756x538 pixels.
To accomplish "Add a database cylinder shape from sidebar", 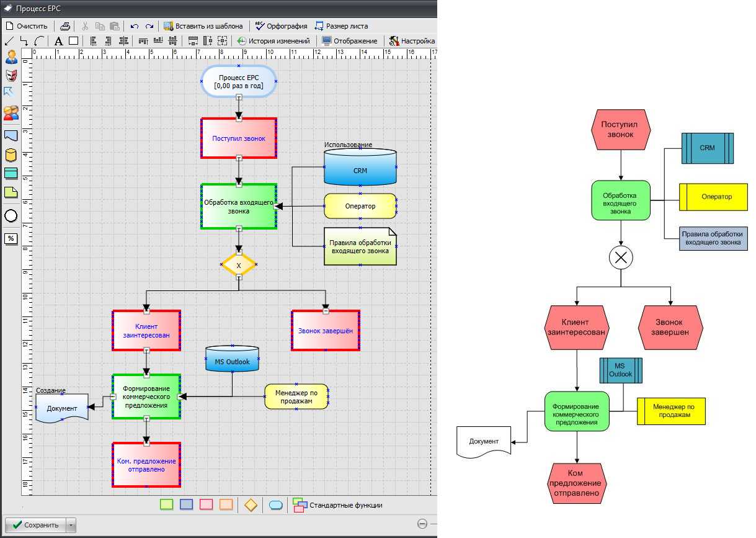I will point(11,155).
